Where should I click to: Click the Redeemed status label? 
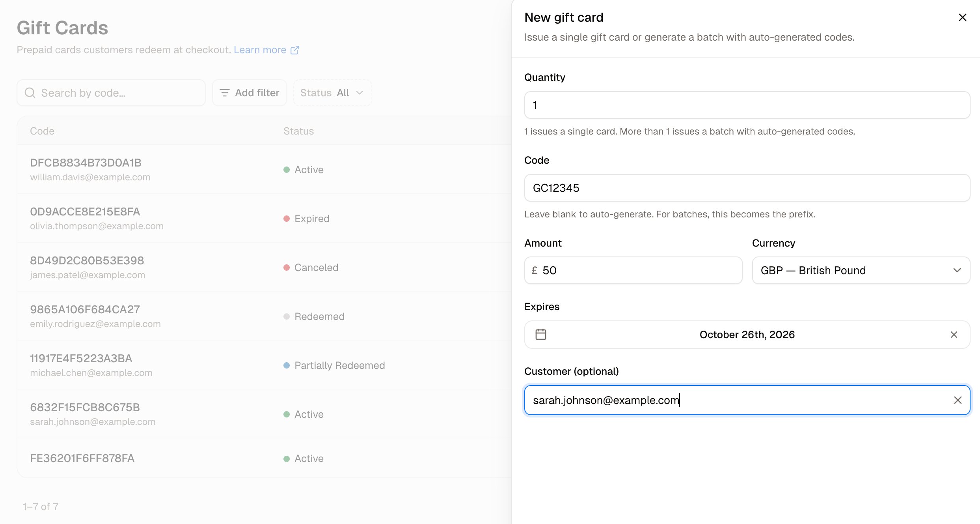click(319, 316)
